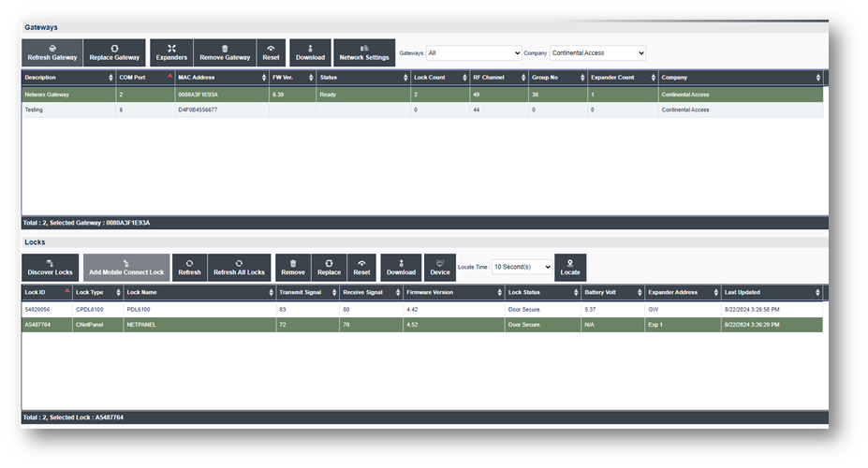
Task: Expand the Locate Time dropdown
Action: (x=522, y=267)
